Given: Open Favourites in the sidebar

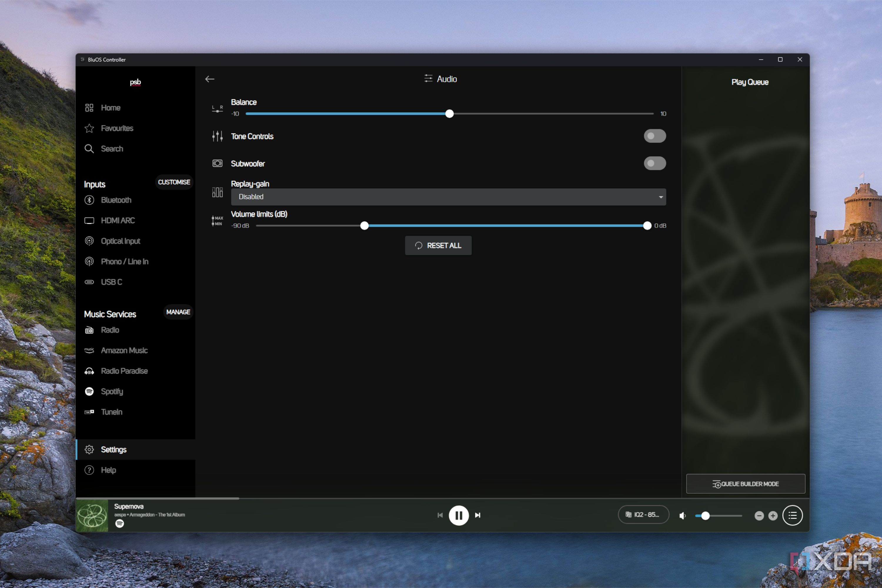Looking at the screenshot, I should click(x=135, y=128).
